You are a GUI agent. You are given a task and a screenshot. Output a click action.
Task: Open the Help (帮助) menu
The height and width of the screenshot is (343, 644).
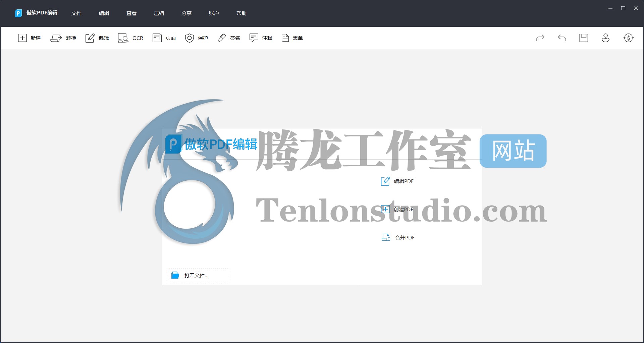click(241, 13)
